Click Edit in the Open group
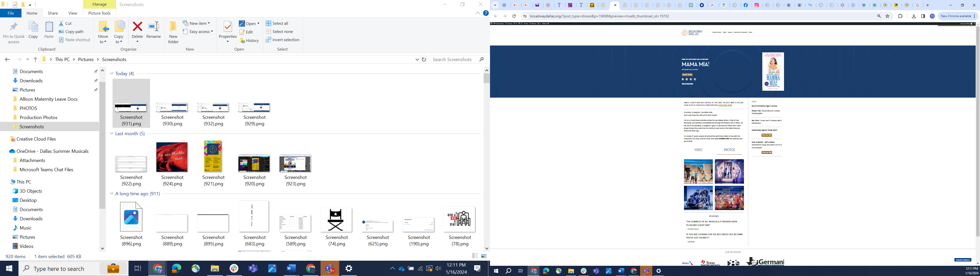 click(x=247, y=32)
